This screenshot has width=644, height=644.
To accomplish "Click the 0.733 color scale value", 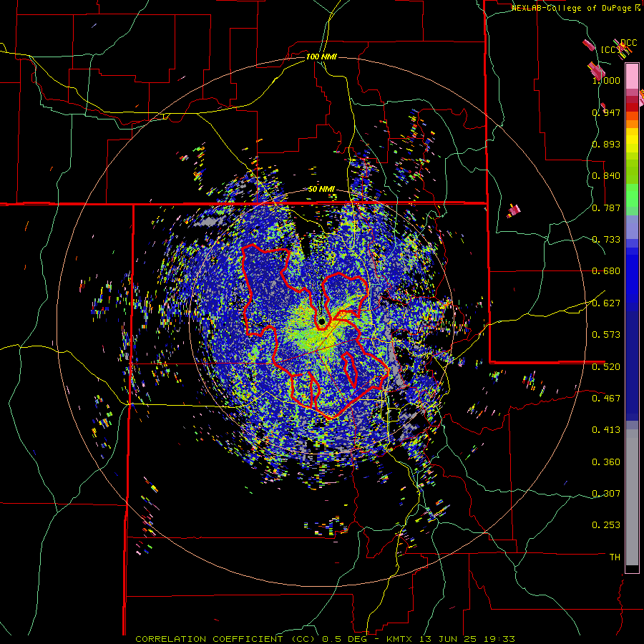I will tap(606, 240).
